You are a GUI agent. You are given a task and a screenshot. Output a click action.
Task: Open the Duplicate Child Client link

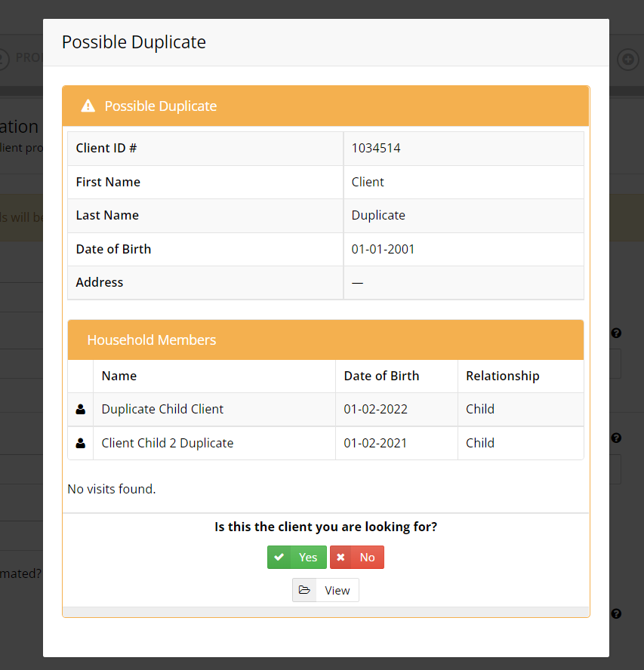click(x=162, y=409)
